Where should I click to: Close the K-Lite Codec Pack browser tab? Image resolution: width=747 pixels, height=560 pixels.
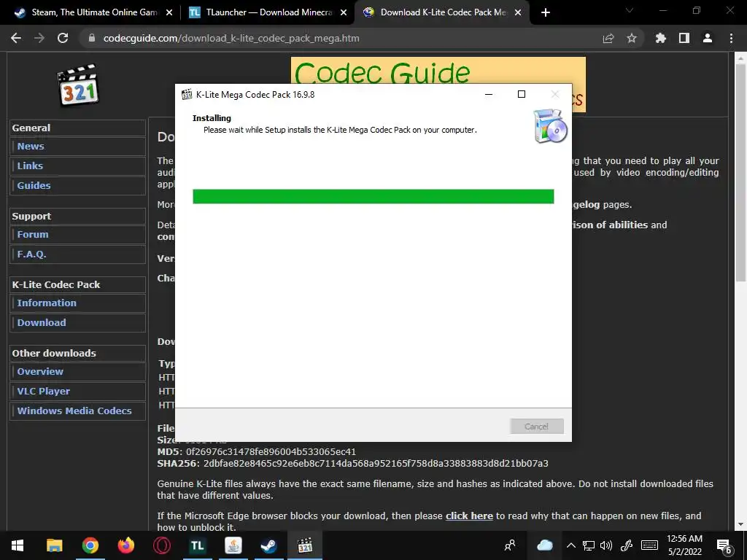(x=519, y=12)
